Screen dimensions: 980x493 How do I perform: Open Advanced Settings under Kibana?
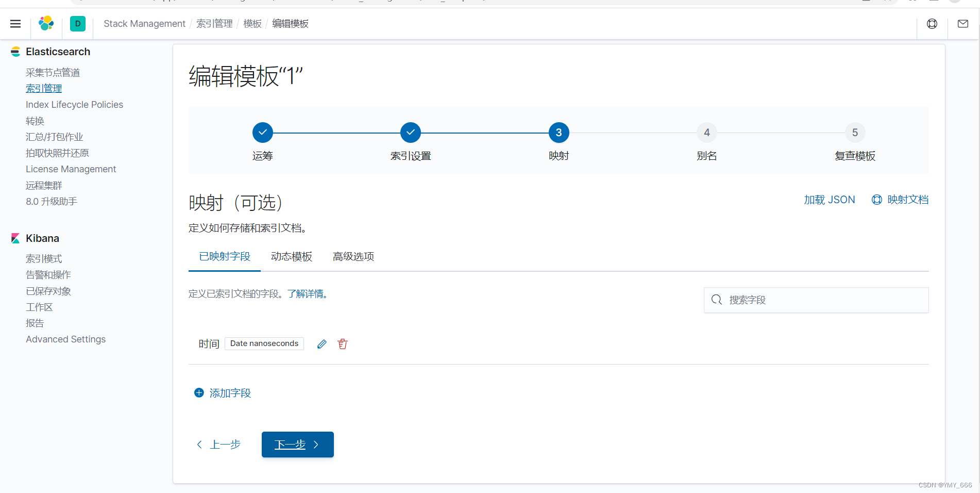point(66,339)
